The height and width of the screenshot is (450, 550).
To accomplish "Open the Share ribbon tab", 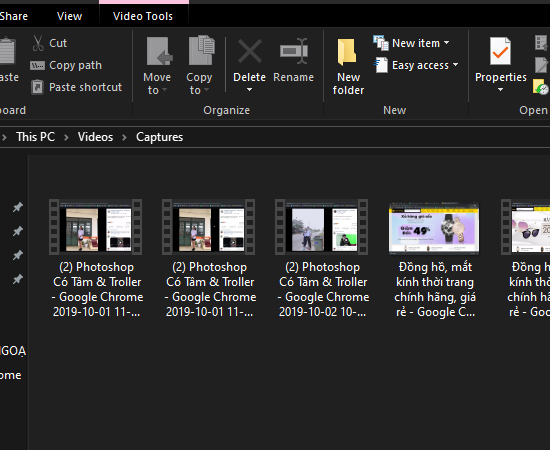I will tap(13, 16).
